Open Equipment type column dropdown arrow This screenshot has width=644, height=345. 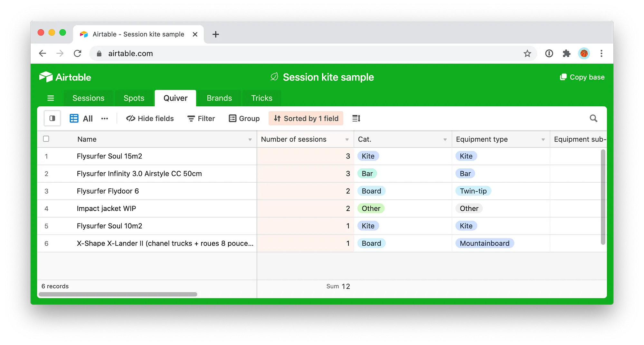pos(543,139)
